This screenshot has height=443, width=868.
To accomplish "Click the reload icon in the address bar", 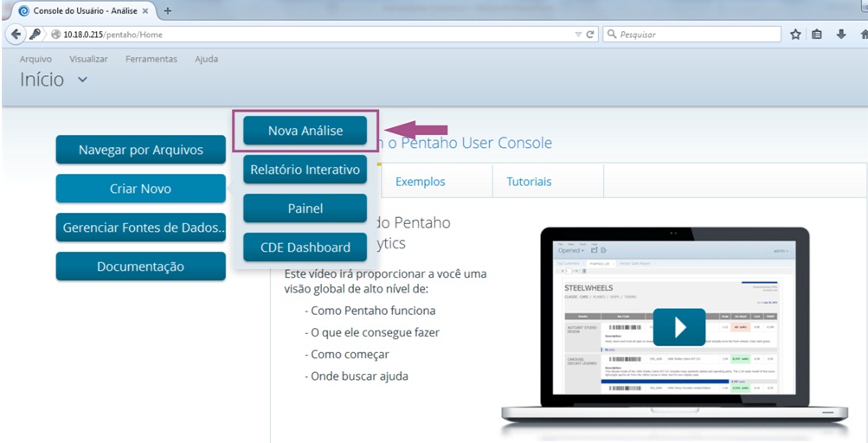I will point(590,35).
